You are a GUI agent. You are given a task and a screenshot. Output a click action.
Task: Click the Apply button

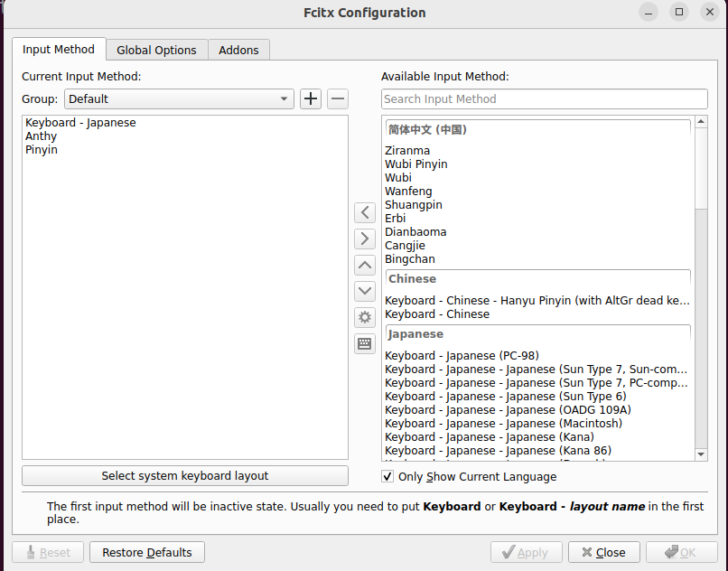(x=526, y=552)
